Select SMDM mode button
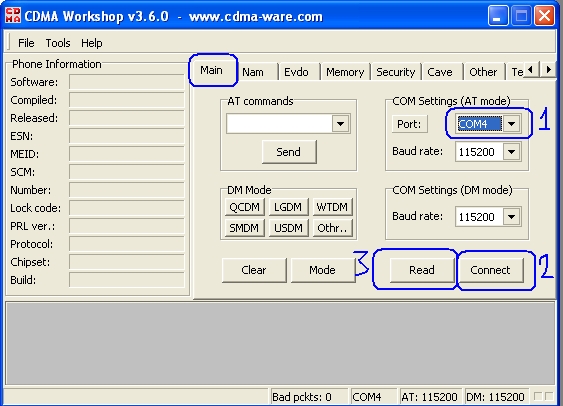Image resolution: width=563 pixels, height=406 pixels. (x=245, y=228)
